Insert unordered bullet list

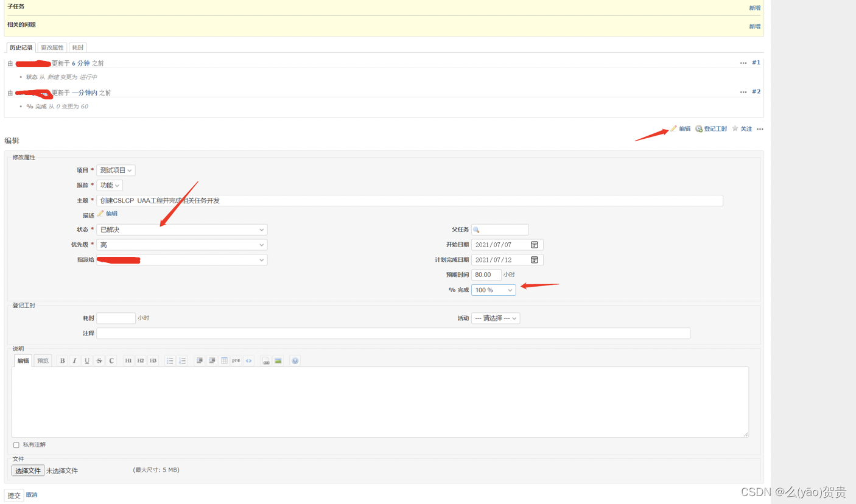pos(170,361)
